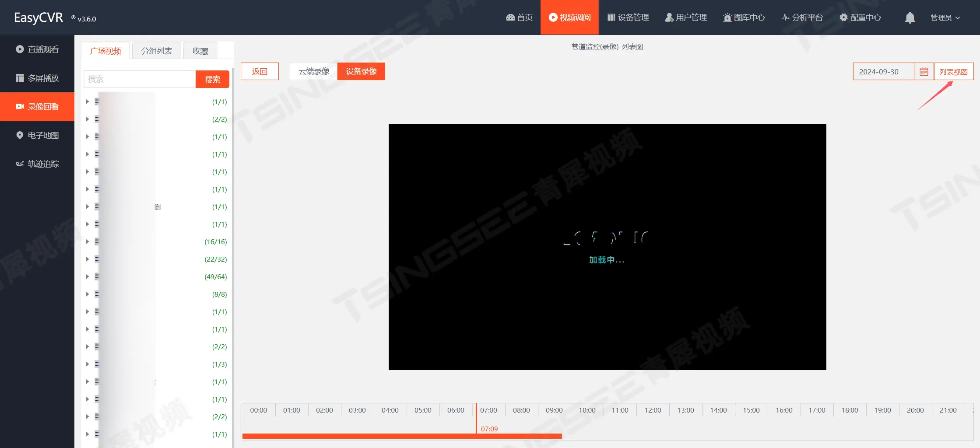Expand the tree node with (8/8)
Image resolution: width=980 pixels, height=448 pixels.
[x=88, y=294]
